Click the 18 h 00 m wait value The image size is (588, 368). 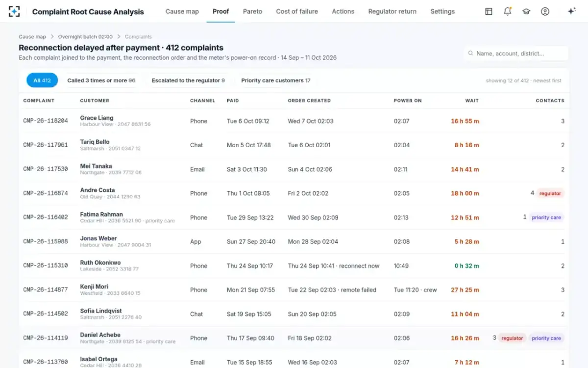pyautogui.click(x=465, y=193)
